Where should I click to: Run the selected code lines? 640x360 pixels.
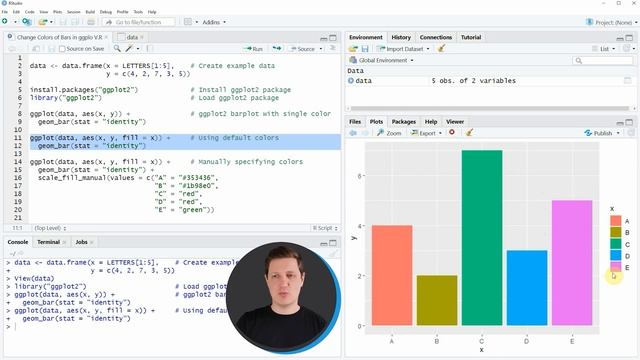(253, 49)
